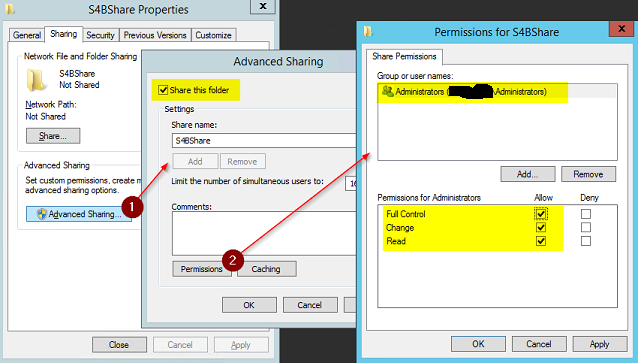The image size is (638, 363).
Task: Cancel the Advanced Sharing dialog
Action: 310,305
